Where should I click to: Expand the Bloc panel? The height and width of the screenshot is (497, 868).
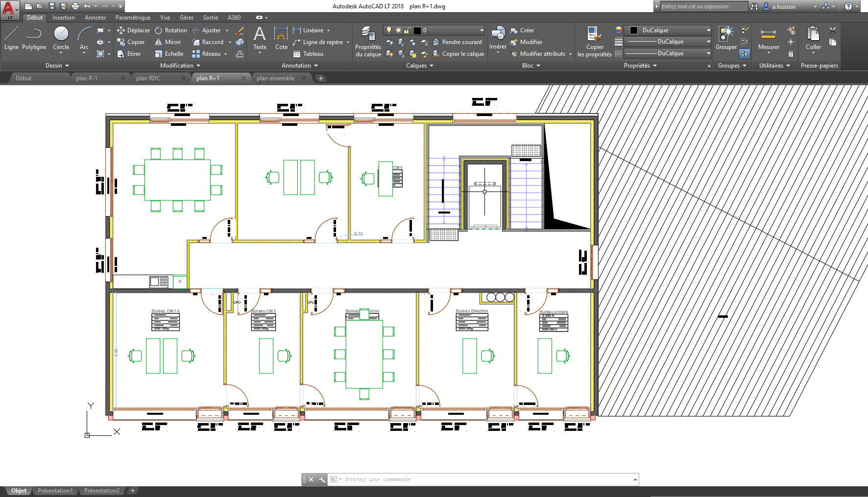click(x=531, y=66)
